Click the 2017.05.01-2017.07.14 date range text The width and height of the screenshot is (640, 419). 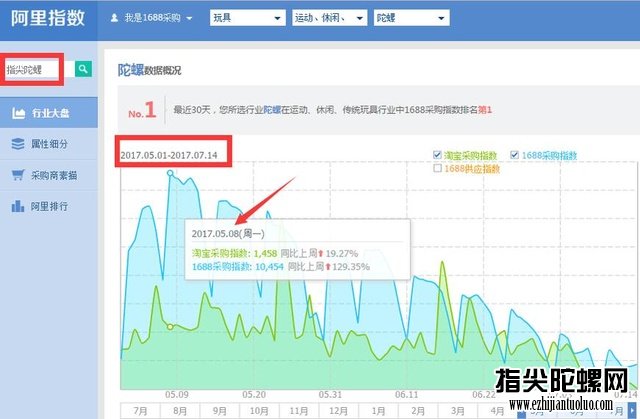(x=169, y=155)
